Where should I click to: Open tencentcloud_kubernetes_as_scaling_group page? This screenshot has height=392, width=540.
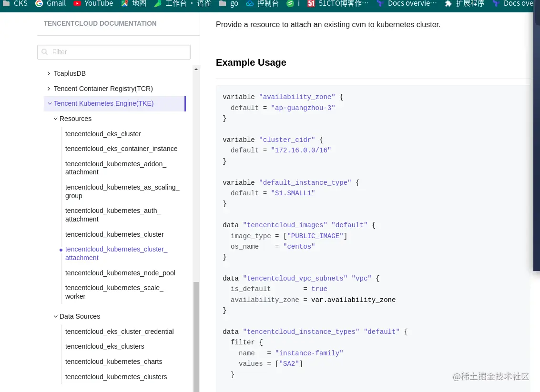point(122,191)
